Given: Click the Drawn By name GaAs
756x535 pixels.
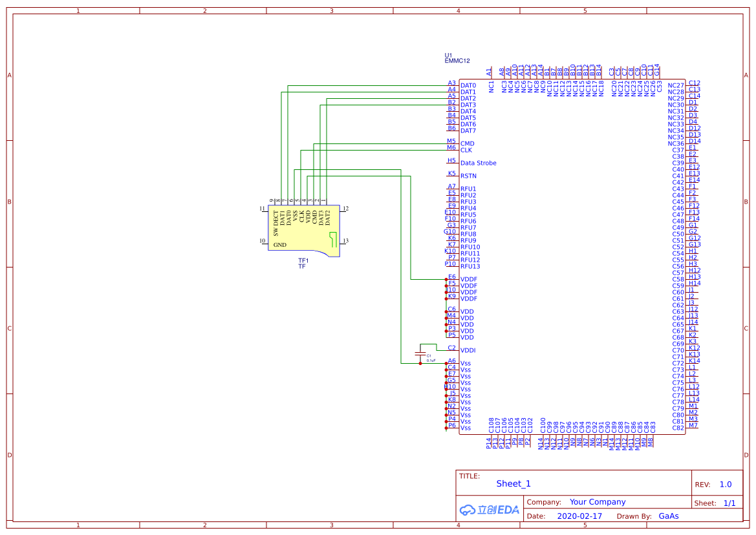Looking at the screenshot, I should tap(668, 516).
